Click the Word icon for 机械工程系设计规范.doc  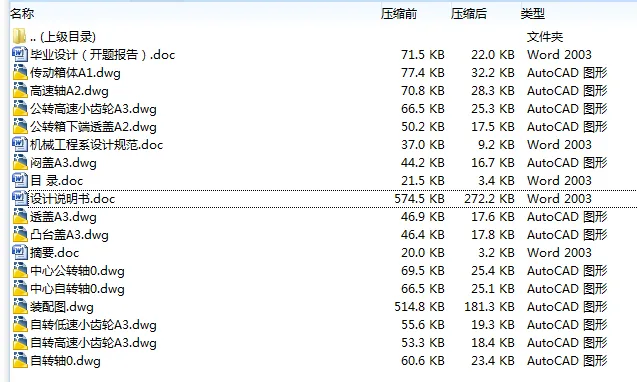[x=20, y=144]
